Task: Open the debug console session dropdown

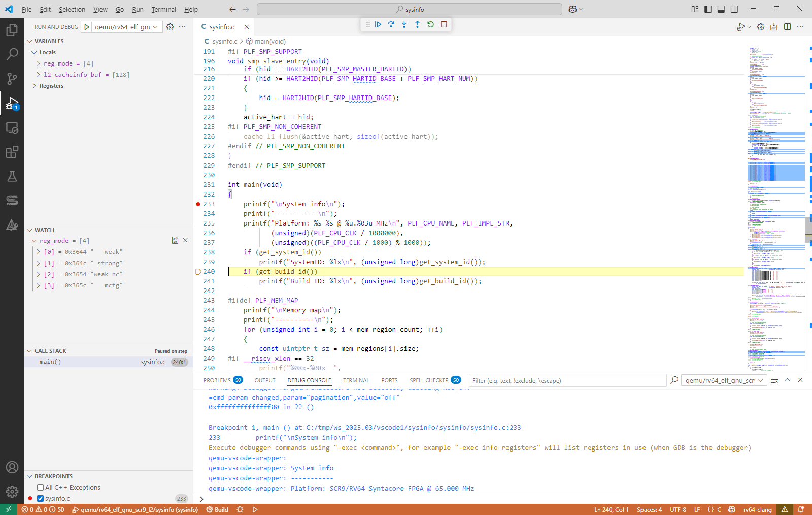Action: pyautogui.click(x=724, y=380)
